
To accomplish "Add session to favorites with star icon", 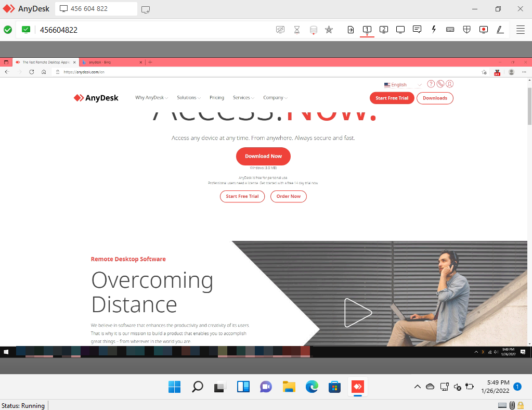I will coord(329,30).
